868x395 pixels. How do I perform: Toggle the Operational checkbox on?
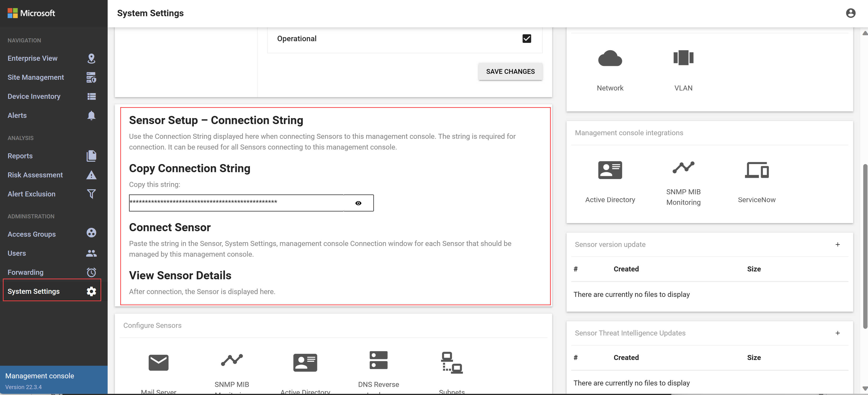pyautogui.click(x=527, y=38)
